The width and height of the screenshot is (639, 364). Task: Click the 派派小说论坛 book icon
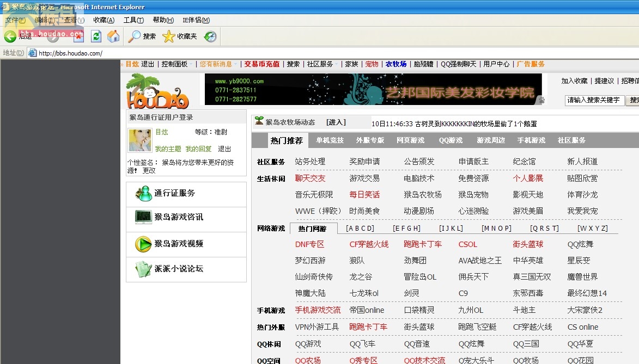tap(143, 269)
